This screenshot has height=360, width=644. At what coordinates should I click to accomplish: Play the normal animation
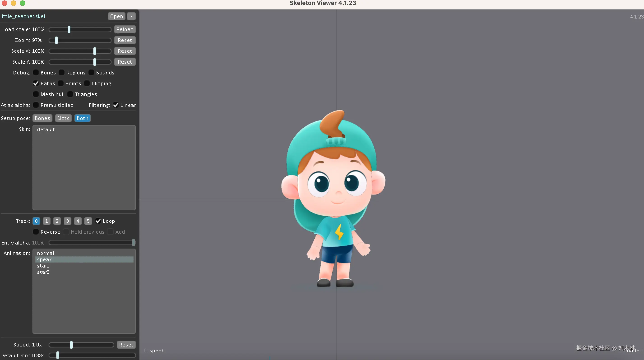pyautogui.click(x=46, y=253)
